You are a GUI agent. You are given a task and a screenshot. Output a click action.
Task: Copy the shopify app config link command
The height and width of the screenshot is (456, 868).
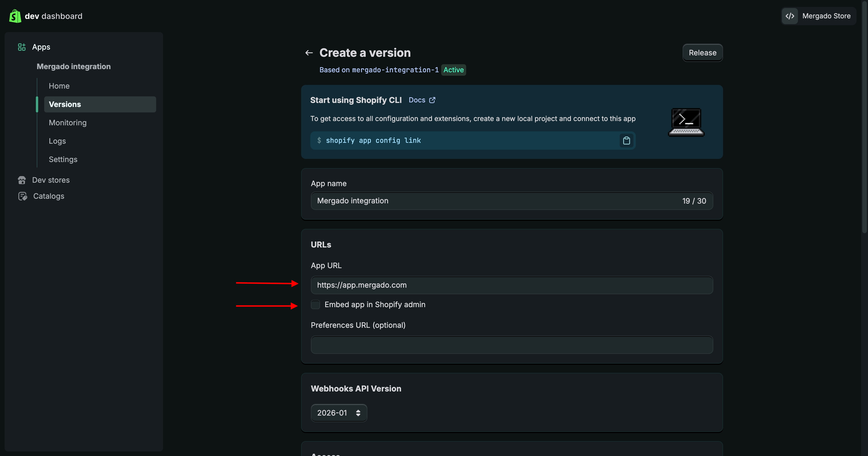pos(626,141)
